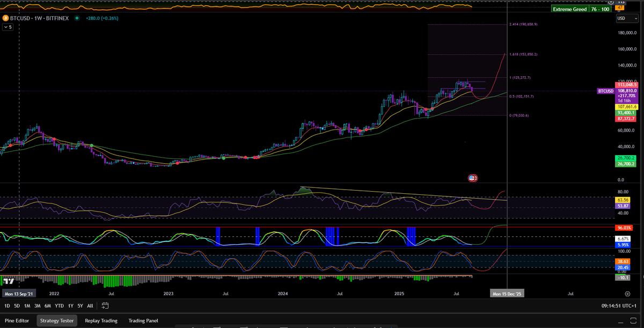The width and height of the screenshot is (644, 328).
Task: Click the US flag event marker
Action: 473,178
